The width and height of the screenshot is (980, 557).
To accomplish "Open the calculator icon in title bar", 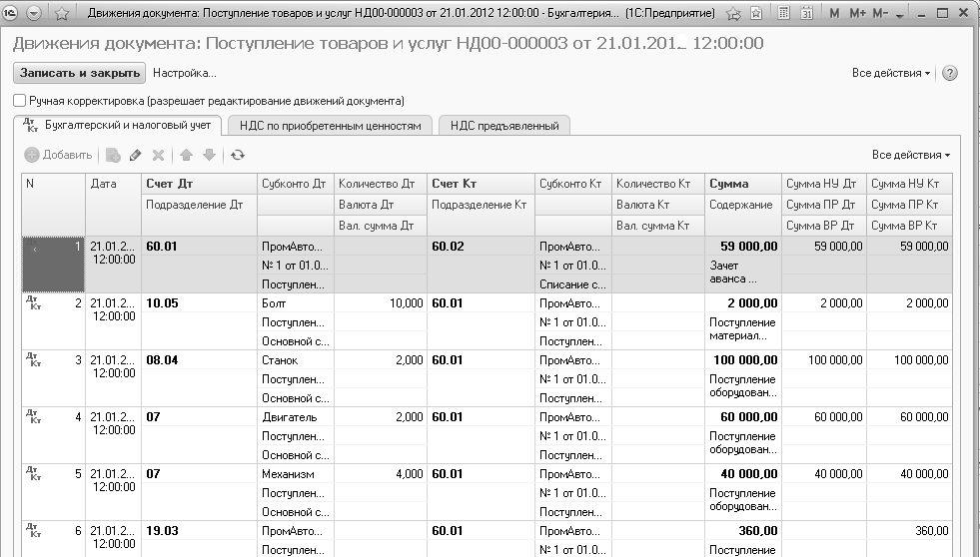I will click(x=783, y=13).
